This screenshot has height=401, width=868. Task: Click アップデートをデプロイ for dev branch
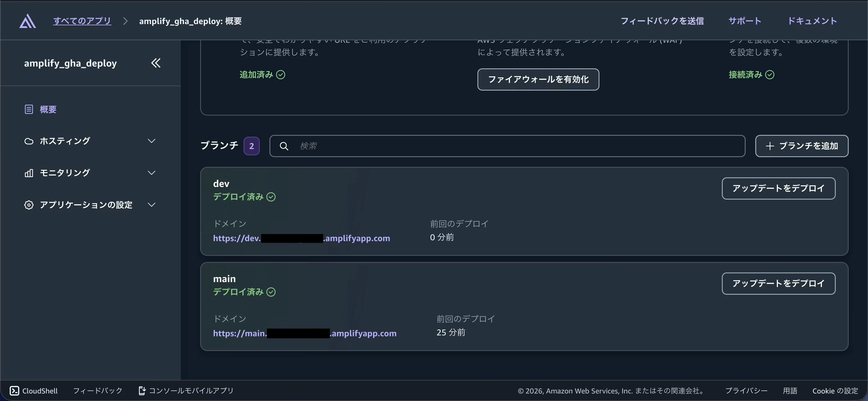pyautogui.click(x=778, y=188)
